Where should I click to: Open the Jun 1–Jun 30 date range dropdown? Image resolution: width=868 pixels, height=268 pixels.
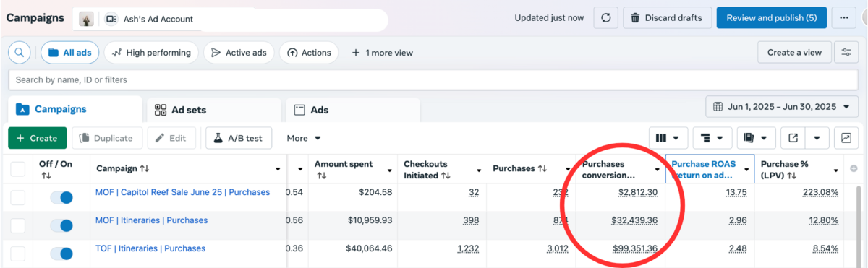pyautogui.click(x=782, y=107)
